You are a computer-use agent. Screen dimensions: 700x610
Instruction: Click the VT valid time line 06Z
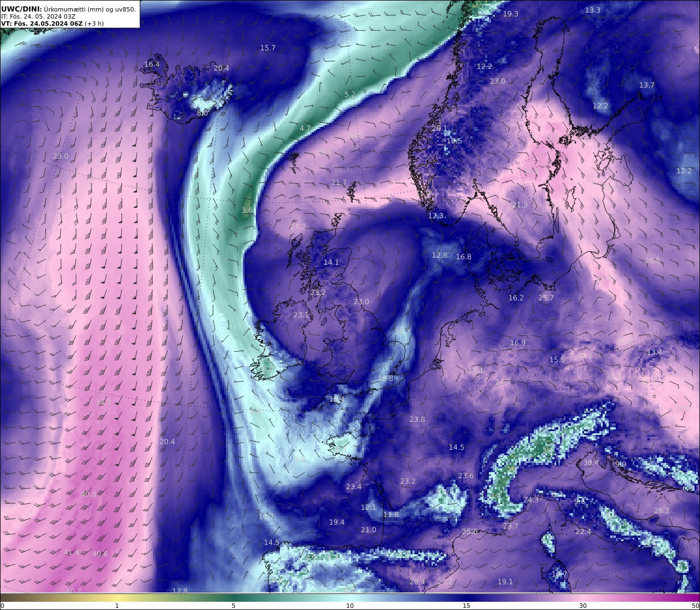[52, 24]
